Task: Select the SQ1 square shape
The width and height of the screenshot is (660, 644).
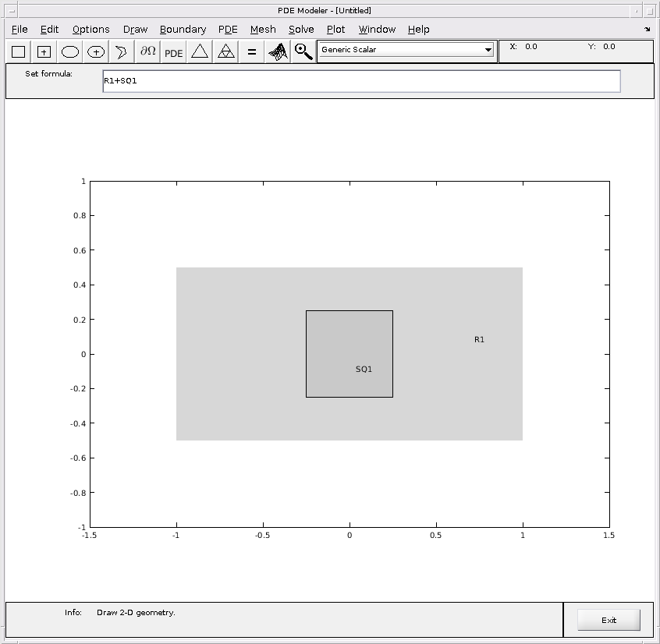Action: [x=350, y=354]
